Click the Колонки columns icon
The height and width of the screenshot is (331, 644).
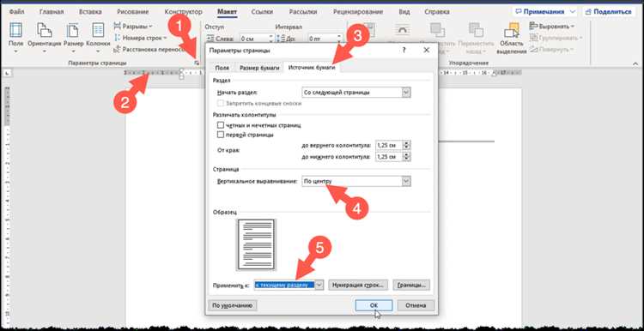(x=98, y=30)
